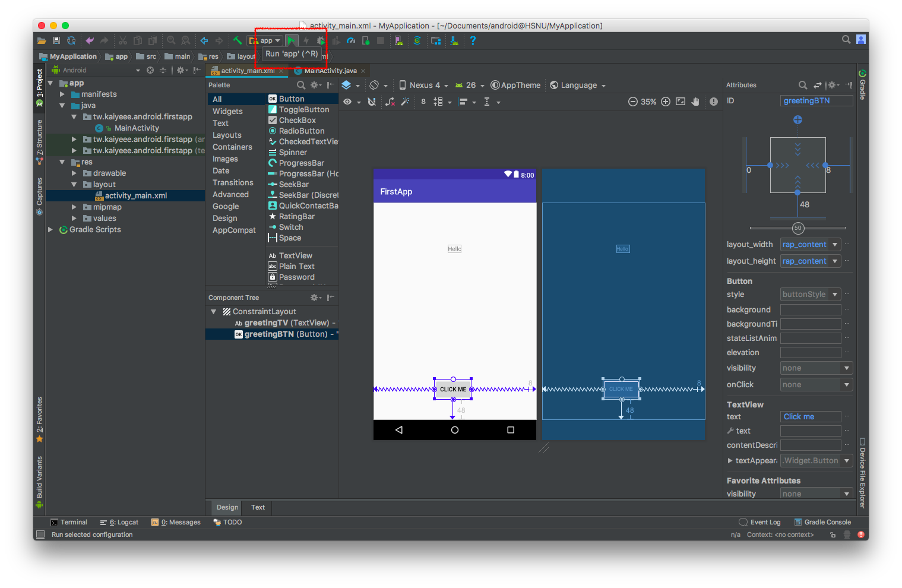
Task: Show warnings and errors icon
Action: point(714,102)
